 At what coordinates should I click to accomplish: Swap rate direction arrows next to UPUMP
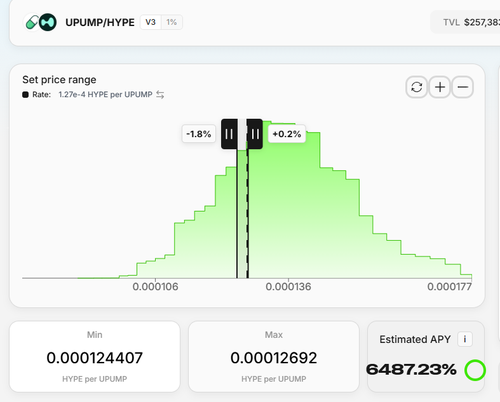160,95
